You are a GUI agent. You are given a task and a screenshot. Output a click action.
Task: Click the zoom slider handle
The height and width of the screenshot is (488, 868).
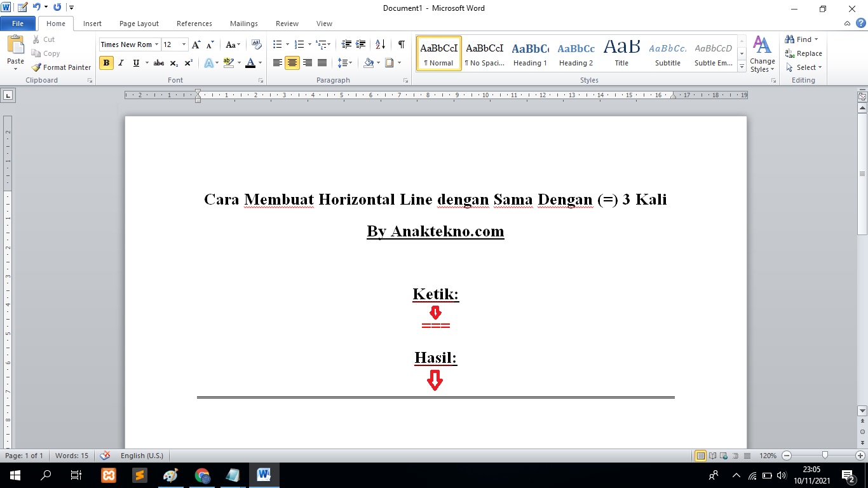coord(825,456)
